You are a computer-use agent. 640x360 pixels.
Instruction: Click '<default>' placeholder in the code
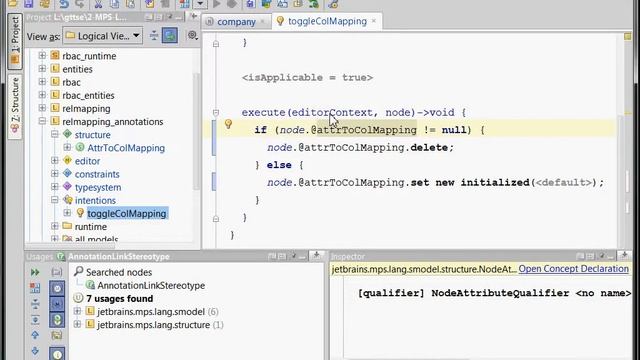click(x=563, y=182)
